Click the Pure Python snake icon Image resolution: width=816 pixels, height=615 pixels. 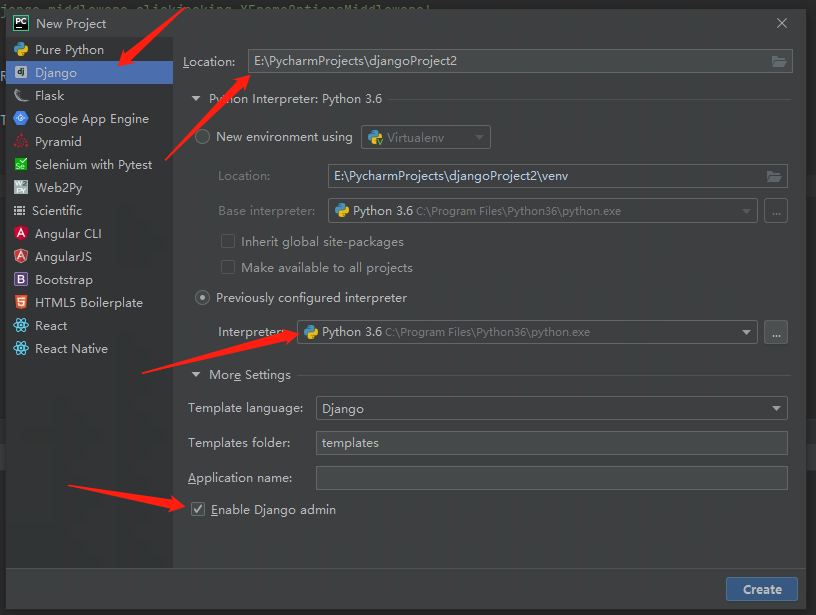coord(21,49)
